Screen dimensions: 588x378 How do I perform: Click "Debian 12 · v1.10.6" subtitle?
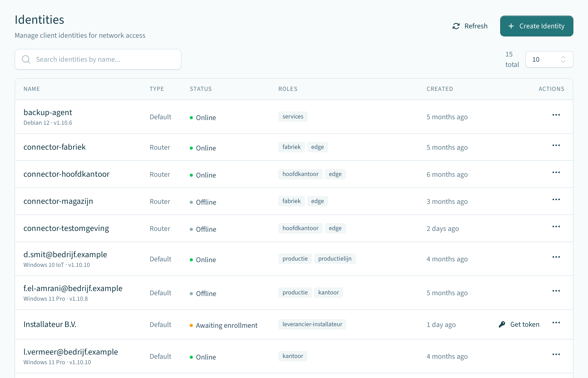tap(48, 123)
